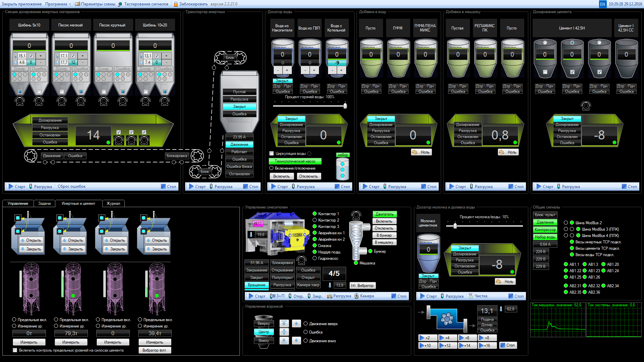This screenshot has height=362, width=644.
Task: Click the Чистка cleaning icon
Action: click(471, 296)
